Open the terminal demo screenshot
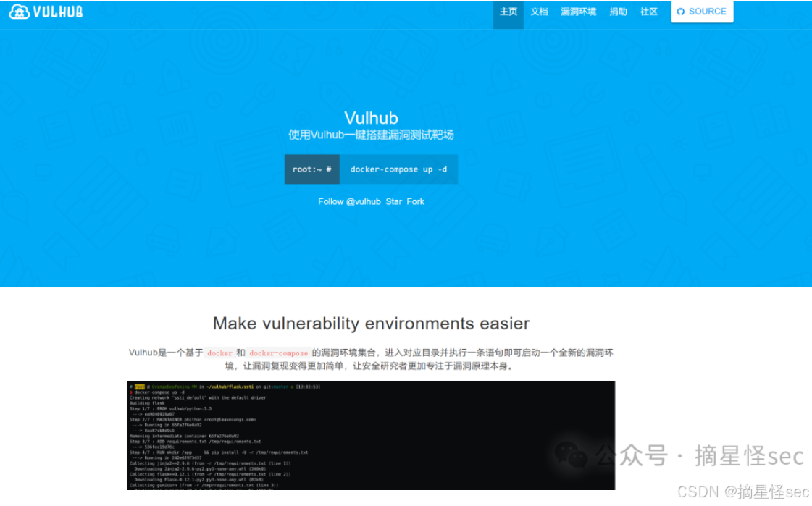Screen dimensions: 812x506 point(371,436)
